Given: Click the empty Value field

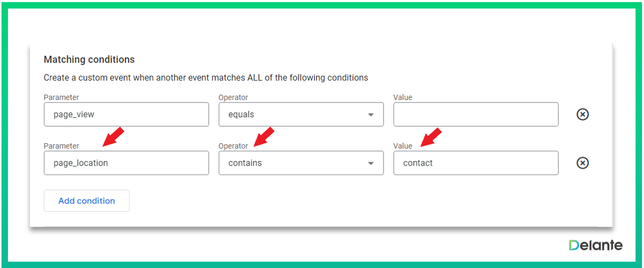Looking at the screenshot, I should [476, 114].
